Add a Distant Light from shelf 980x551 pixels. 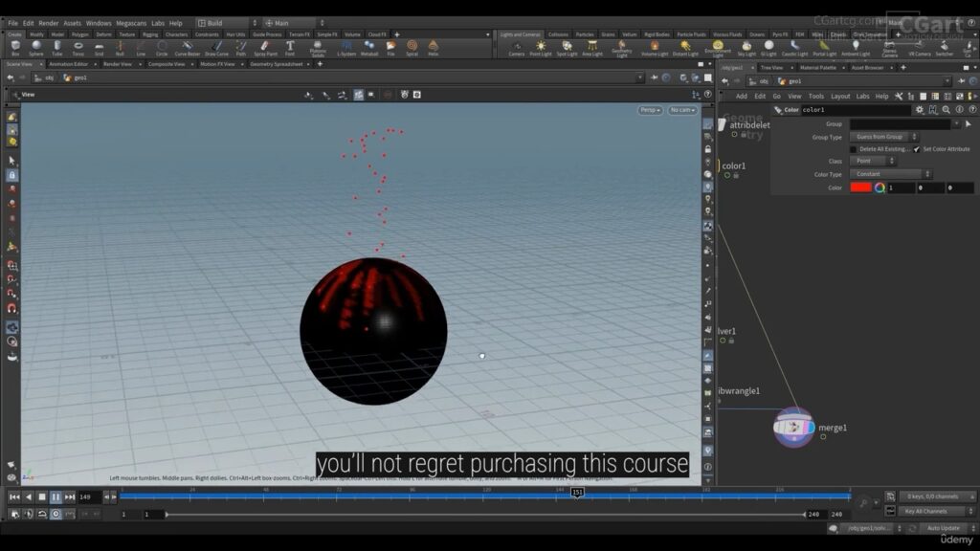685,49
